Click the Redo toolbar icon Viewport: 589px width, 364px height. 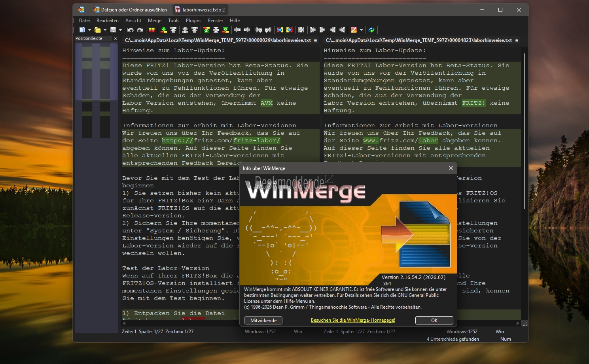140,30
